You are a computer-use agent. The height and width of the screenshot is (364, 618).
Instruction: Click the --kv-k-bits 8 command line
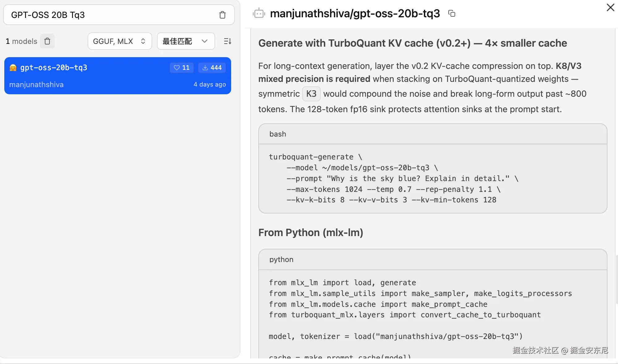[x=392, y=200]
